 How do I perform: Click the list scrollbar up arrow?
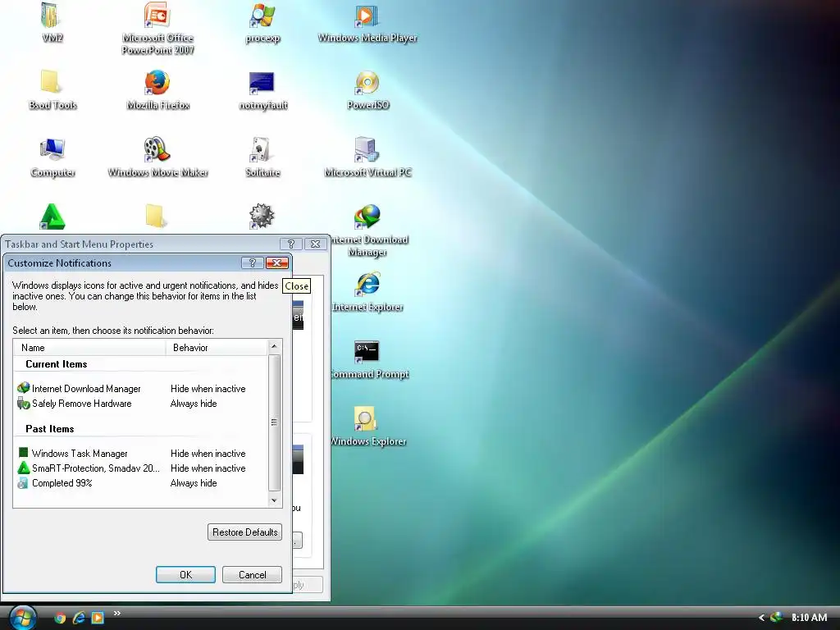coord(274,346)
